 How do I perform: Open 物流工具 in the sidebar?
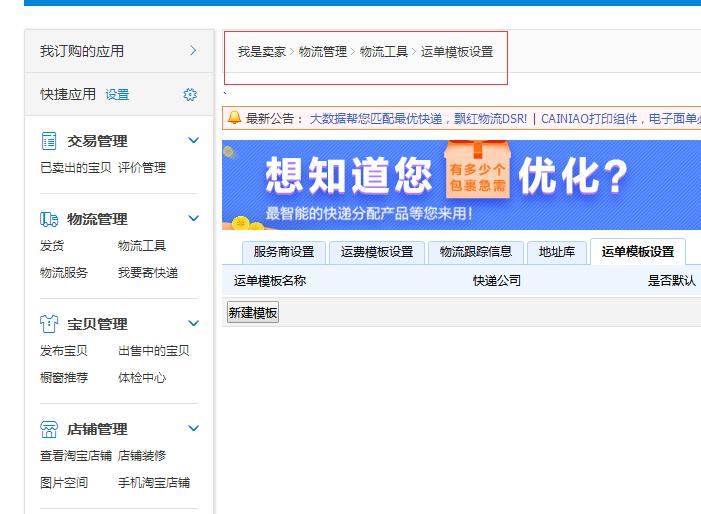(x=142, y=245)
